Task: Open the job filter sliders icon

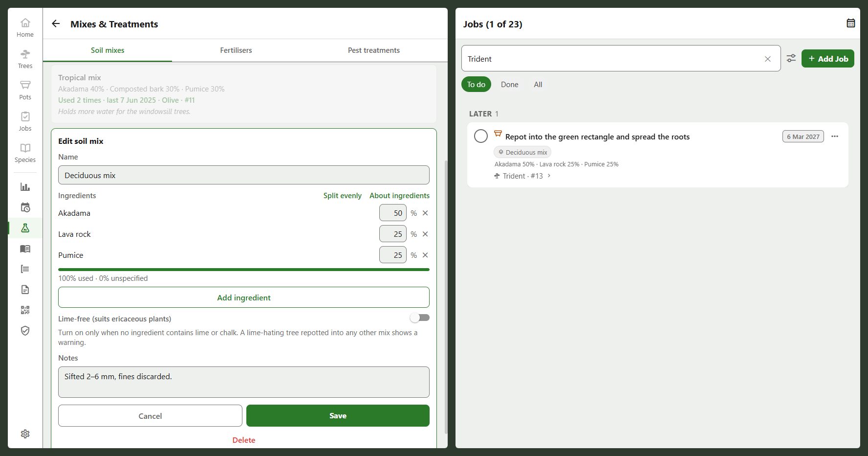Action: pyautogui.click(x=791, y=58)
